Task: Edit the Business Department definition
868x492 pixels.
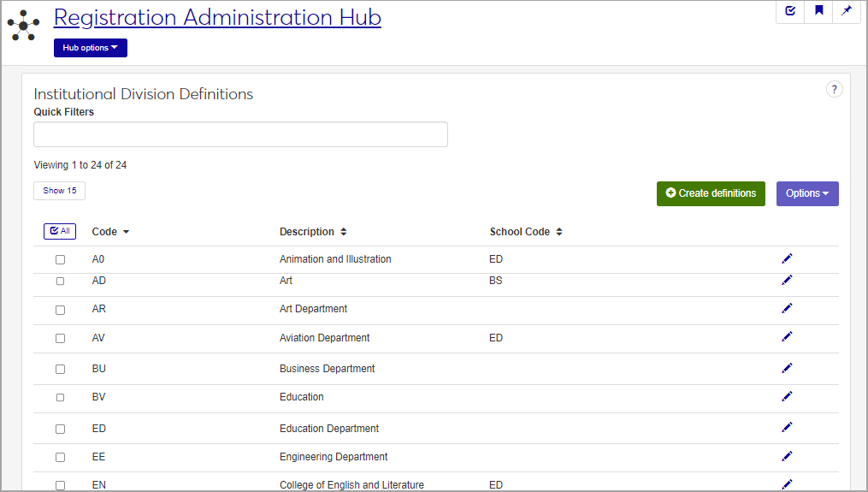Action: point(787,368)
